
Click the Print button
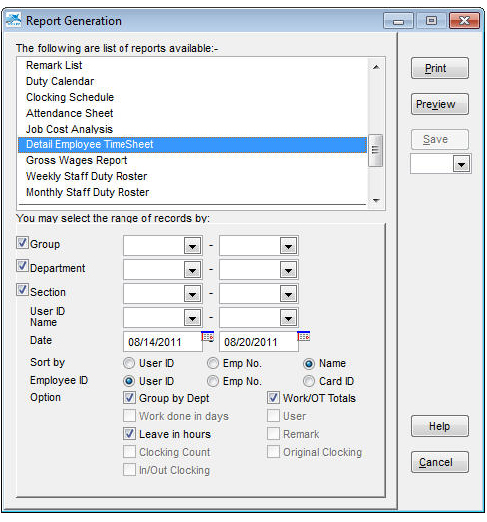440,68
